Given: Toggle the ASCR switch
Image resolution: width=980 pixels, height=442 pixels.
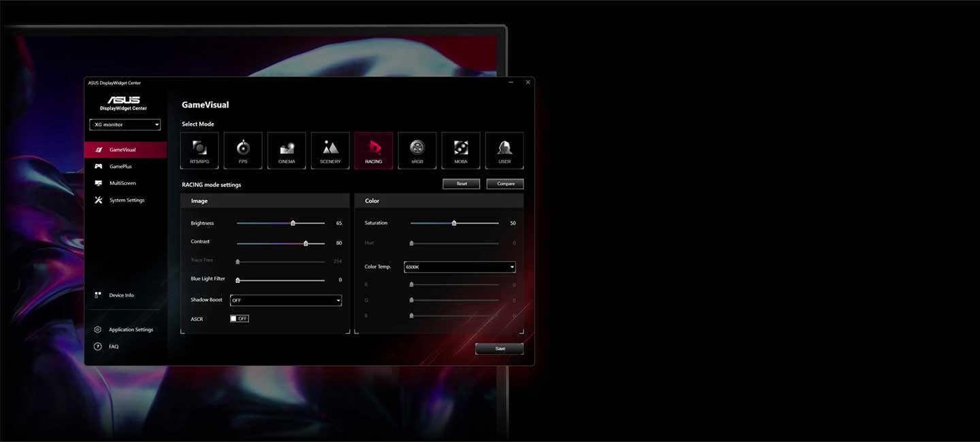Looking at the screenshot, I should click(239, 318).
